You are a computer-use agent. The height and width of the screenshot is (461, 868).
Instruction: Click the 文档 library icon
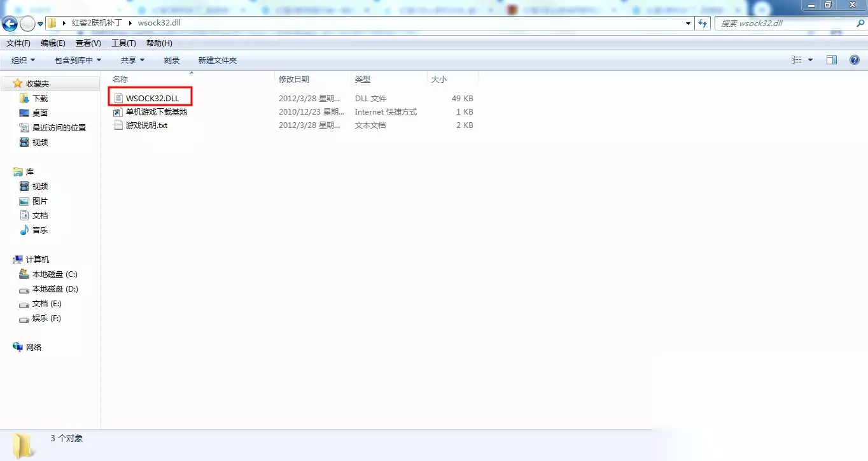24,216
